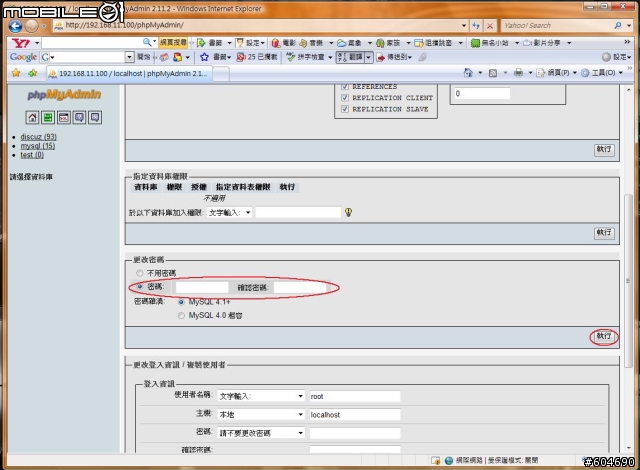Click the Yahoo 網頁搜尋 button

click(x=173, y=42)
